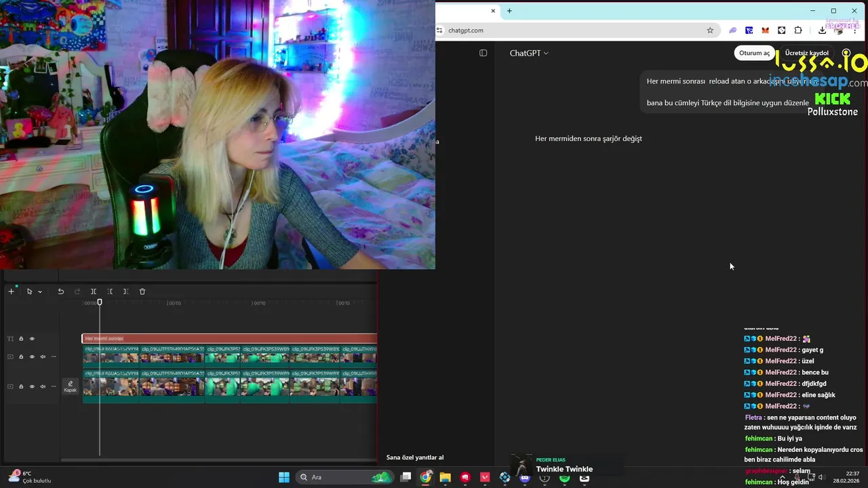This screenshot has width=868, height=488.
Task: Click the Kapak cover edit button
Action: tap(71, 386)
